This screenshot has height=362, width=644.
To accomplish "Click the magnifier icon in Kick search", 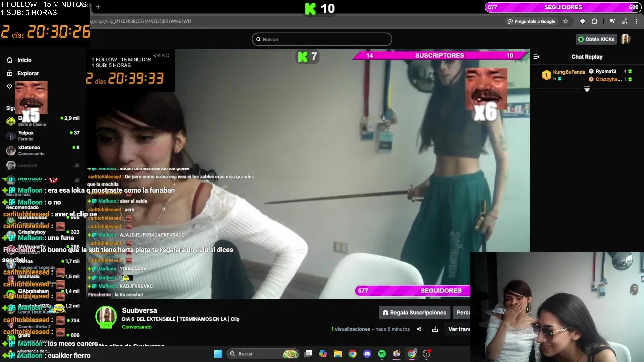I will coord(258,39).
